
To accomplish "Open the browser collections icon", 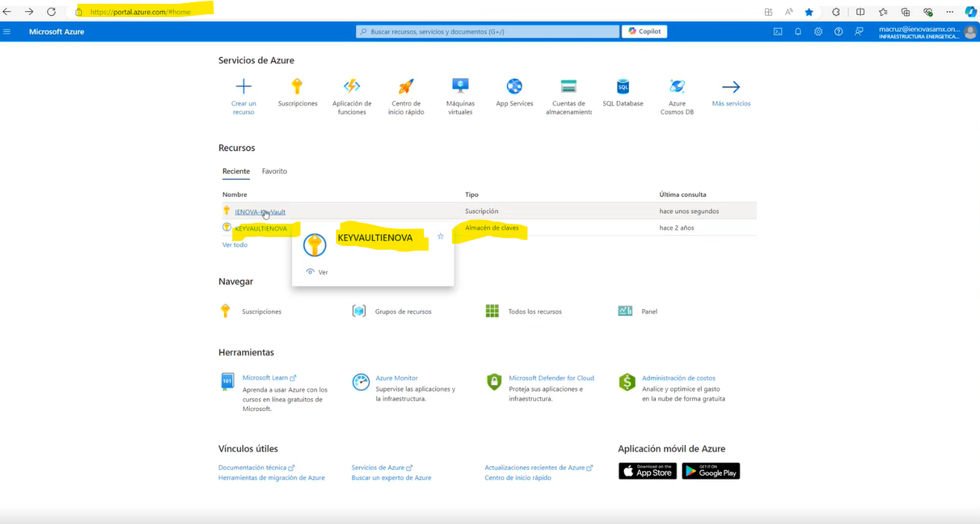I will 905,12.
